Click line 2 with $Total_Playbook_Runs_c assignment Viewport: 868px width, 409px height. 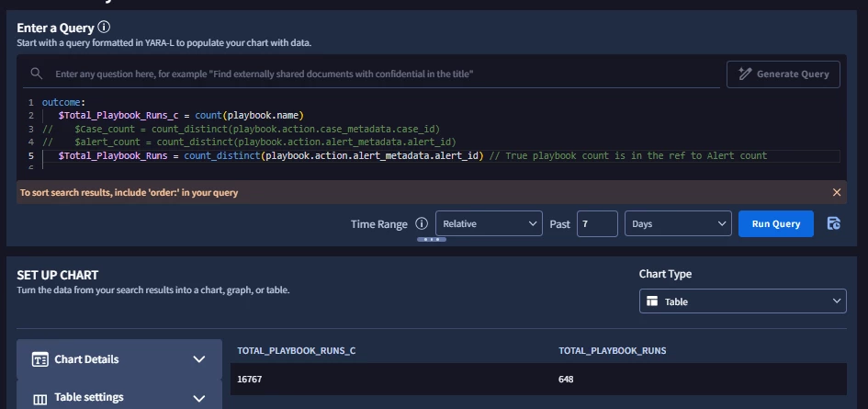[x=182, y=116]
